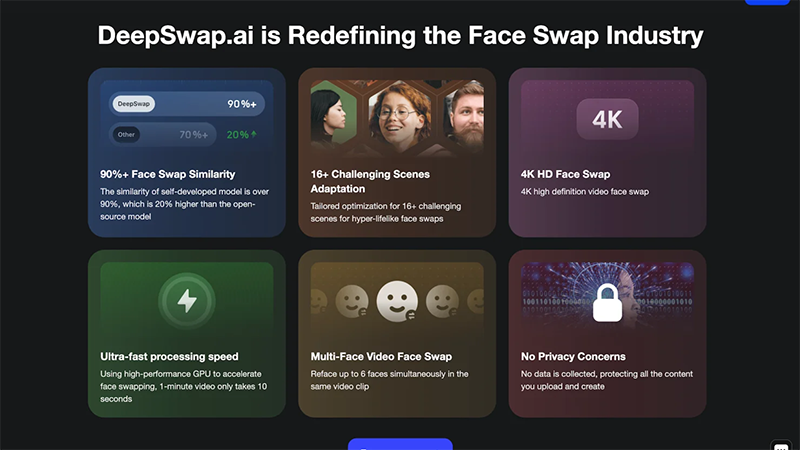Click the 4K badge icon
This screenshot has height=450, width=800.
click(607, 119)
